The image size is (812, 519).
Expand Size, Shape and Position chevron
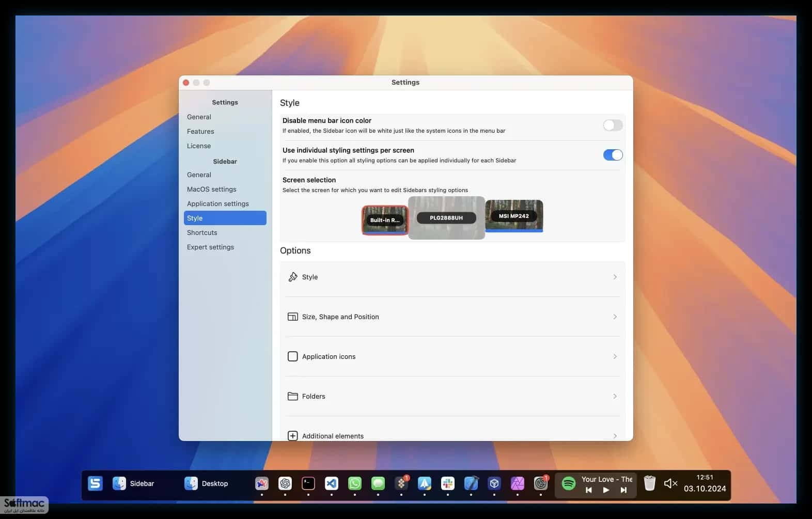point(615,317)
